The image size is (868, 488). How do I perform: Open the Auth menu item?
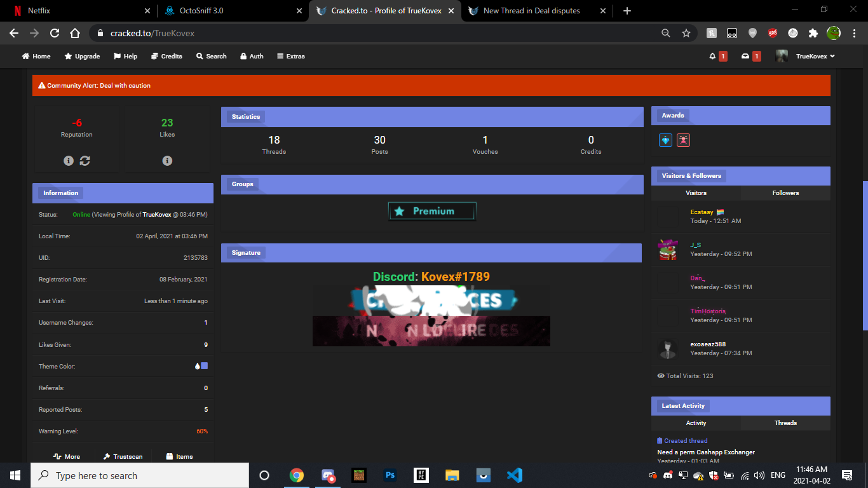[252, 56]
